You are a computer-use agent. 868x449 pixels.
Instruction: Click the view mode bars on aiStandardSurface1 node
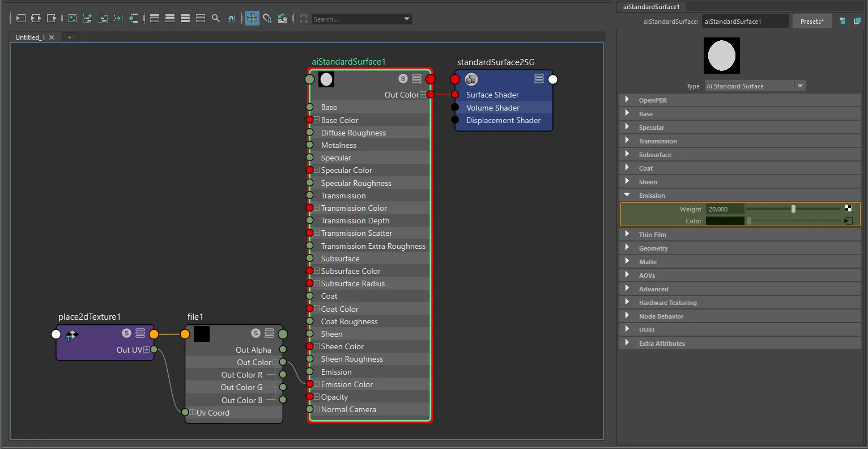coord(417,79)
